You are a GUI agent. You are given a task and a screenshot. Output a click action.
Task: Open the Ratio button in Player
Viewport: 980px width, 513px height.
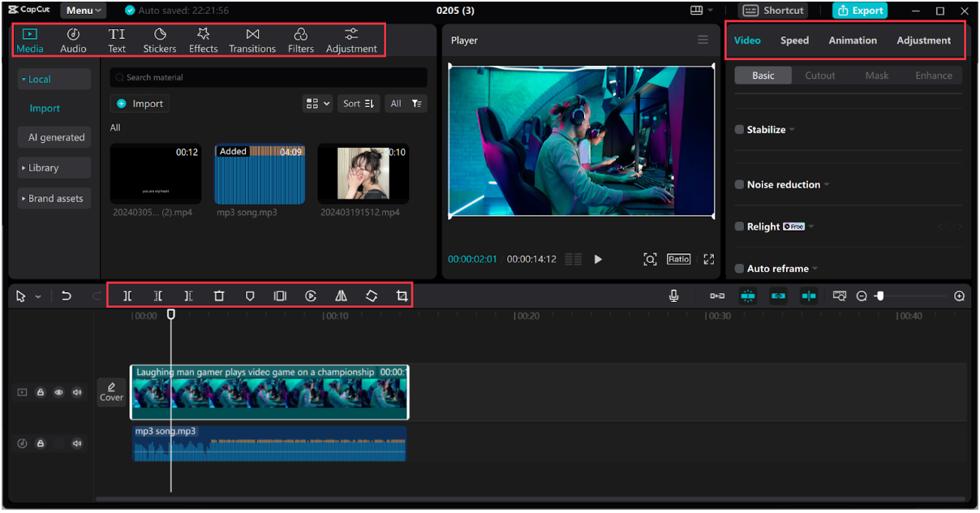[678, 259]
